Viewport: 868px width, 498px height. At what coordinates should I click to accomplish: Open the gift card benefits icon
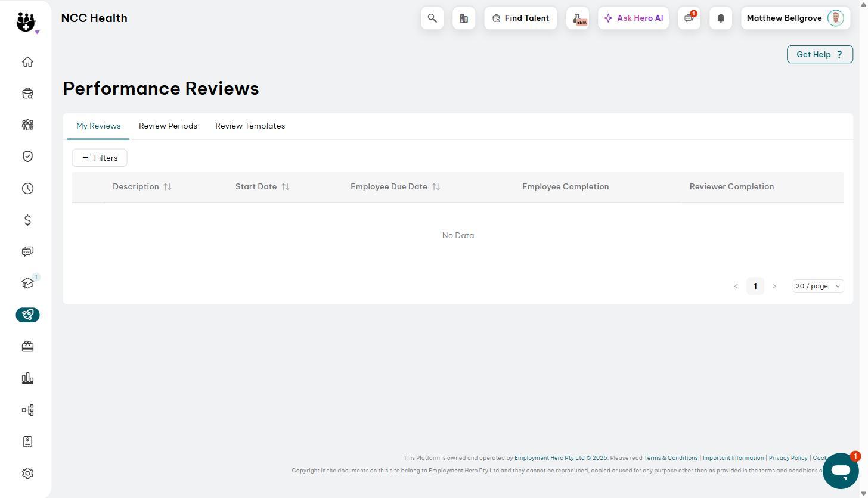pyautogui.click(x=27, y=347)
